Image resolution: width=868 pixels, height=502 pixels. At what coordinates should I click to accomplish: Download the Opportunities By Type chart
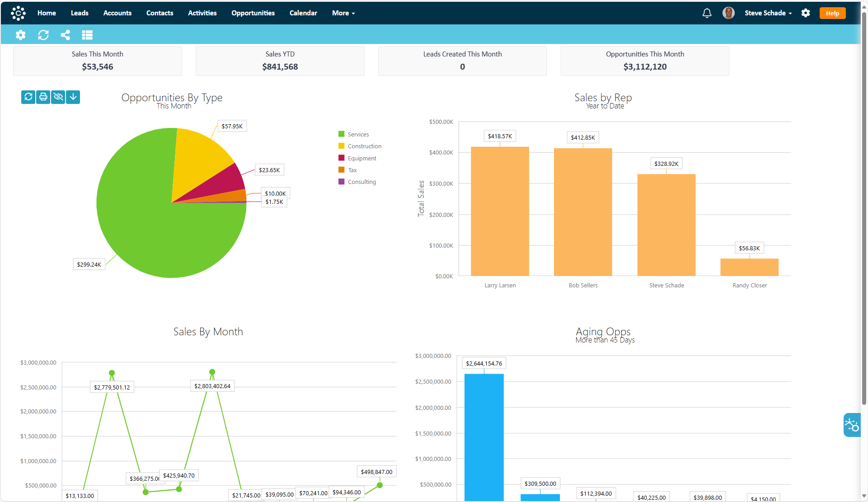73,97
